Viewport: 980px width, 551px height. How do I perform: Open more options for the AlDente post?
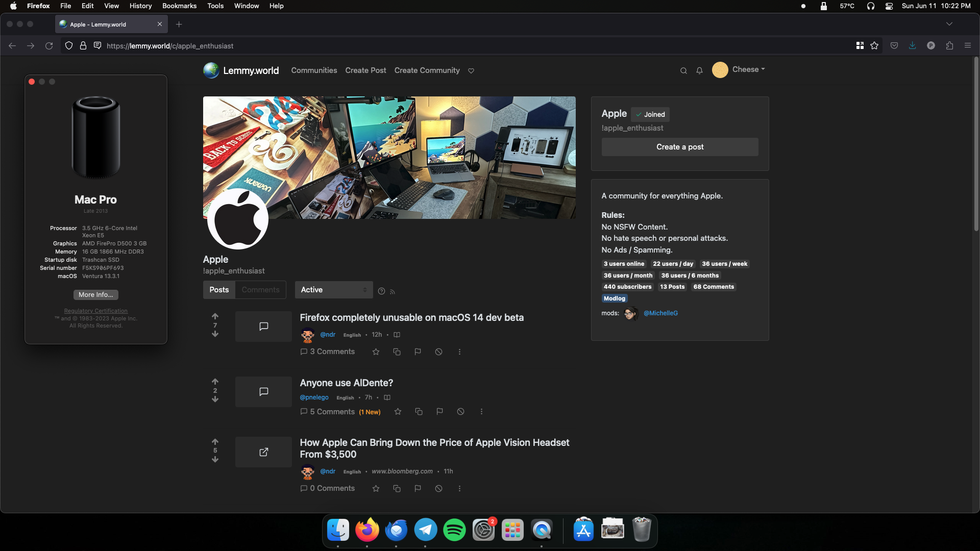[481, 412]
